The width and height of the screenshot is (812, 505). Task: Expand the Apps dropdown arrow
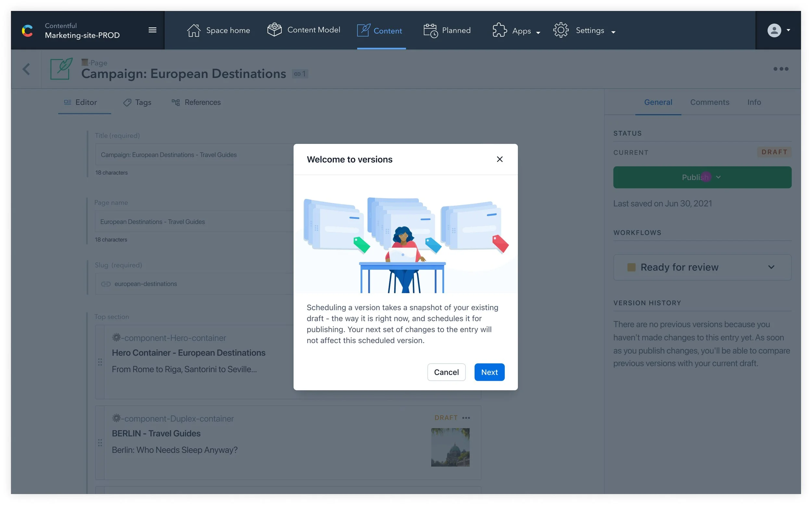pos(538,32)
